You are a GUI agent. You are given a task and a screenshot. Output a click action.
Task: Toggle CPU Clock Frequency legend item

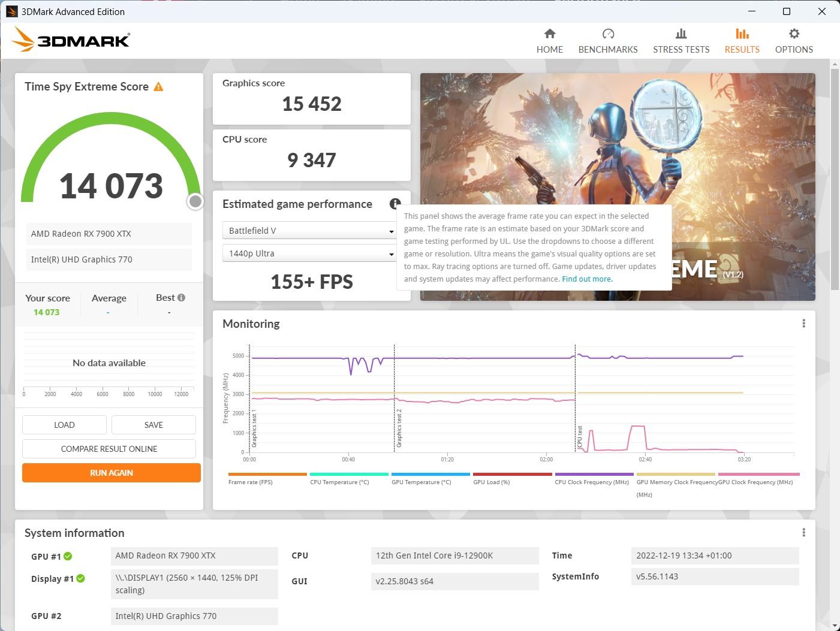click(594, 478)
